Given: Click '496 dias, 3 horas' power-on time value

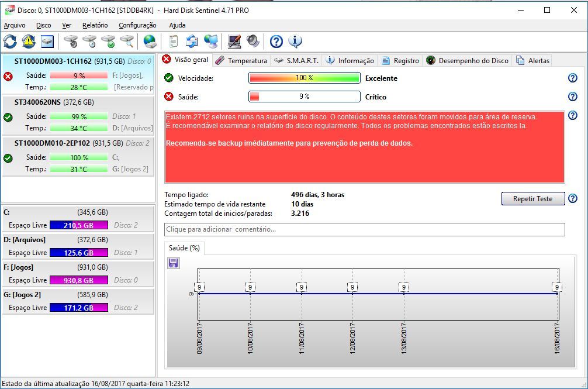Looking at the screenshot, I should pos(317,195).
